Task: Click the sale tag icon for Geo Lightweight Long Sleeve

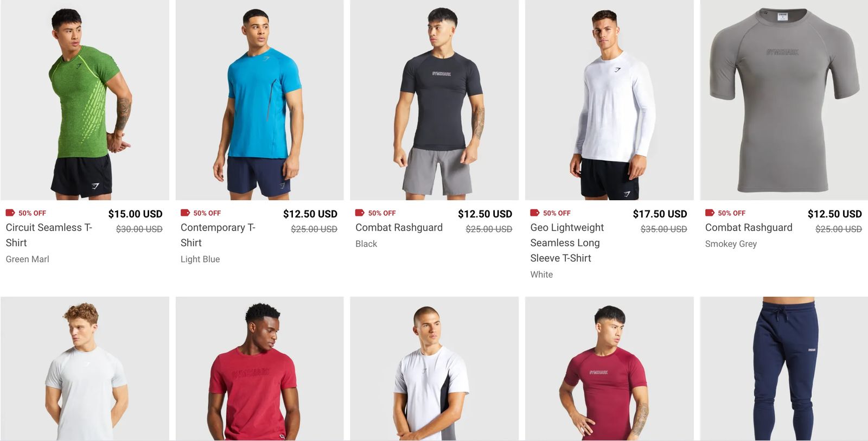Action: 535,213
